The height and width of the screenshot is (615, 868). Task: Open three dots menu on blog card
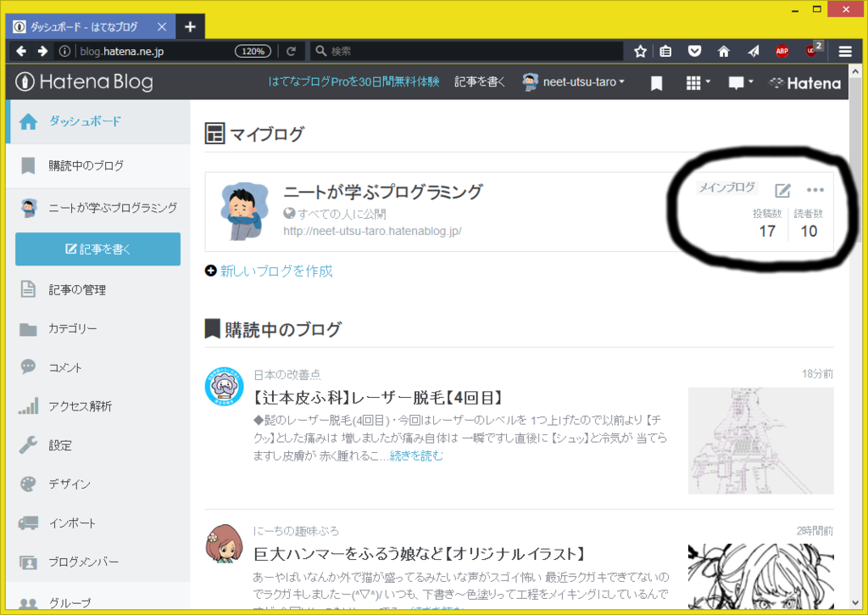(815, 190)
